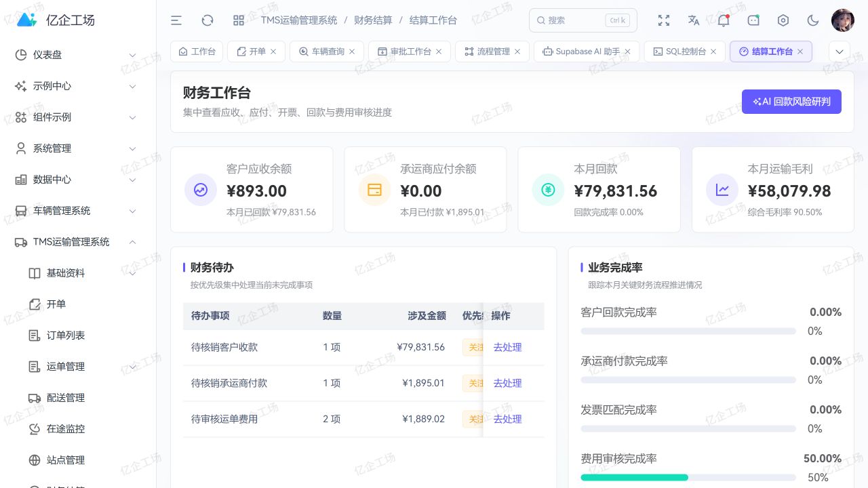Click 去处理 for 待核销客户收款
This screenshot has height=488, width=868.
(x=507, y=347)
